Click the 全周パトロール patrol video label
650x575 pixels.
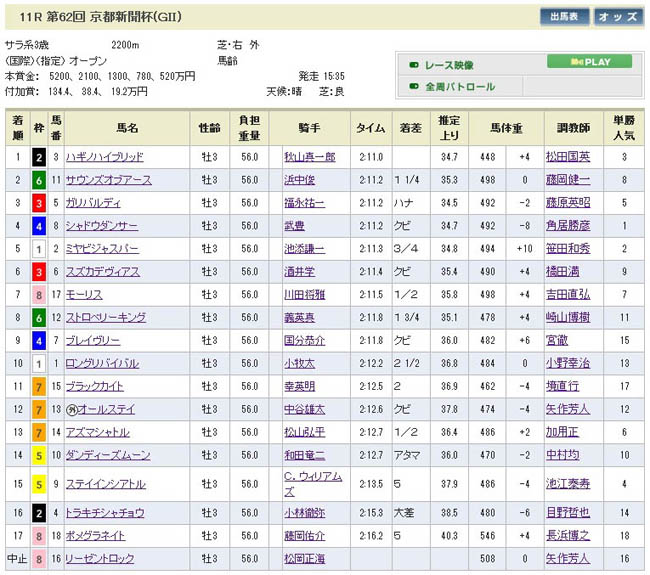pos(460,87)
